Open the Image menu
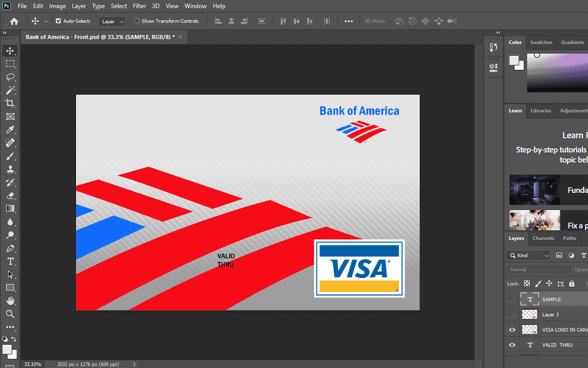 [x=58, y=6]
